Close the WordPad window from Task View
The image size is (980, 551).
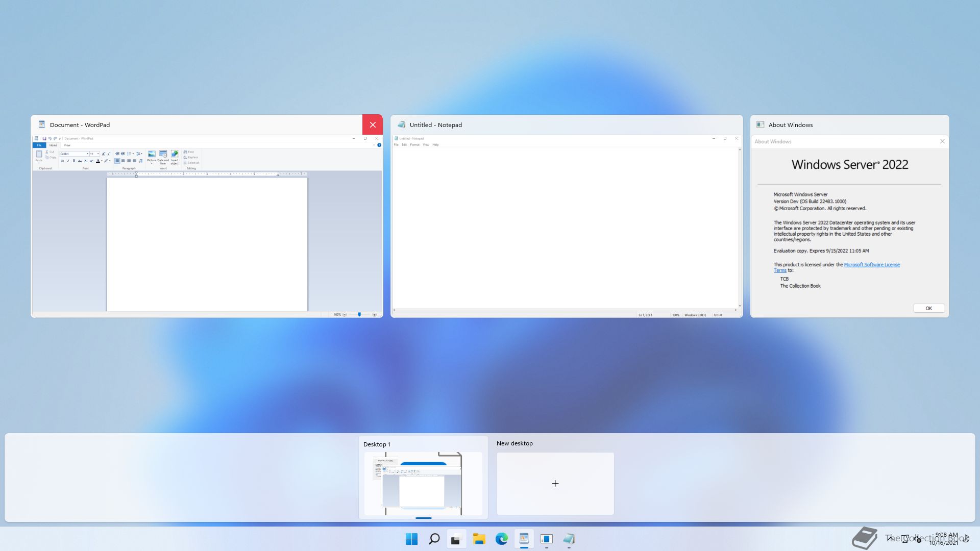373,124
